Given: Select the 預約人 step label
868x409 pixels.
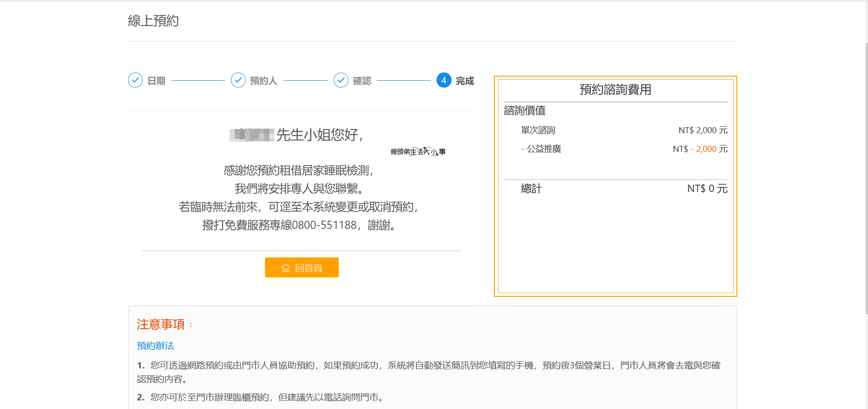Looking at the screenshot, I should pyautogui.click(x=263, y=81).
